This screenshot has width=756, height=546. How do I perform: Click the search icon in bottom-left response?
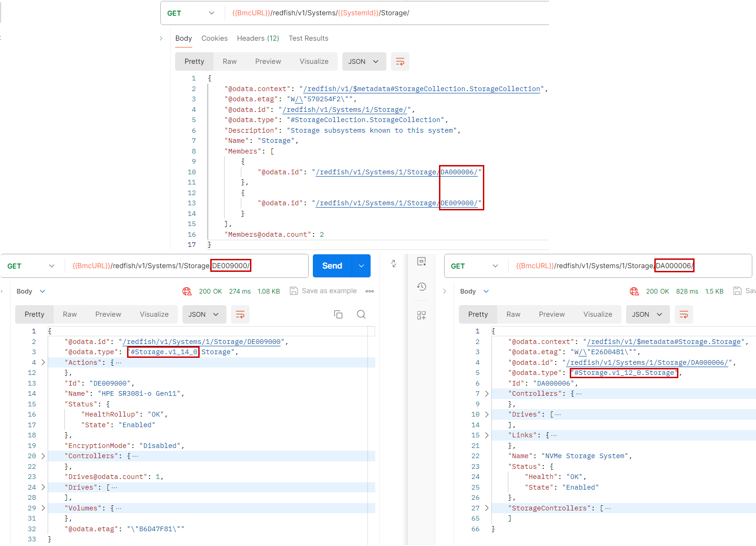pos(361,314)
